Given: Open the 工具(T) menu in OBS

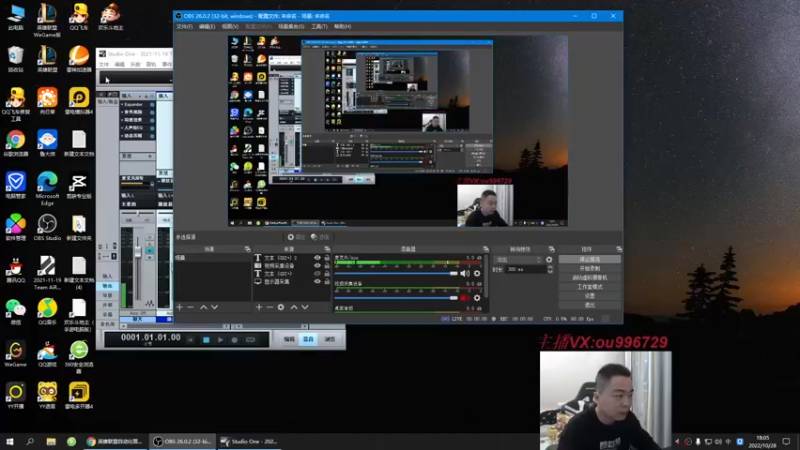Looking at the screenshot, I should (319, 27).
